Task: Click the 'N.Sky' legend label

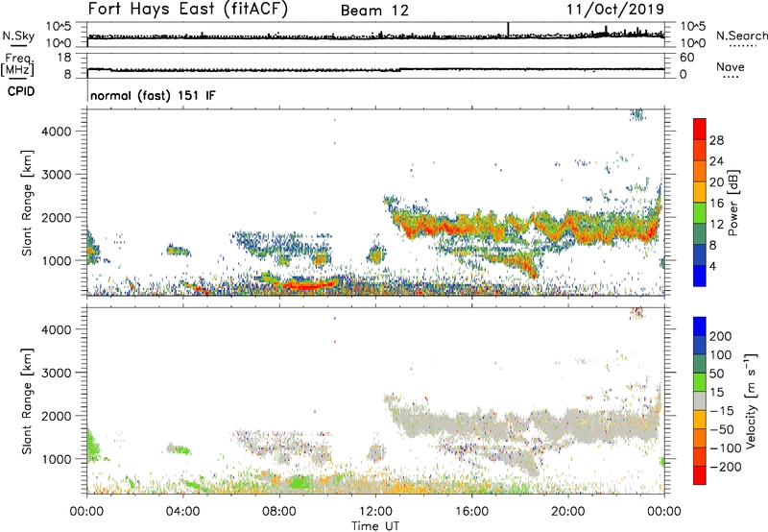Action: click(x=18, y=36)
